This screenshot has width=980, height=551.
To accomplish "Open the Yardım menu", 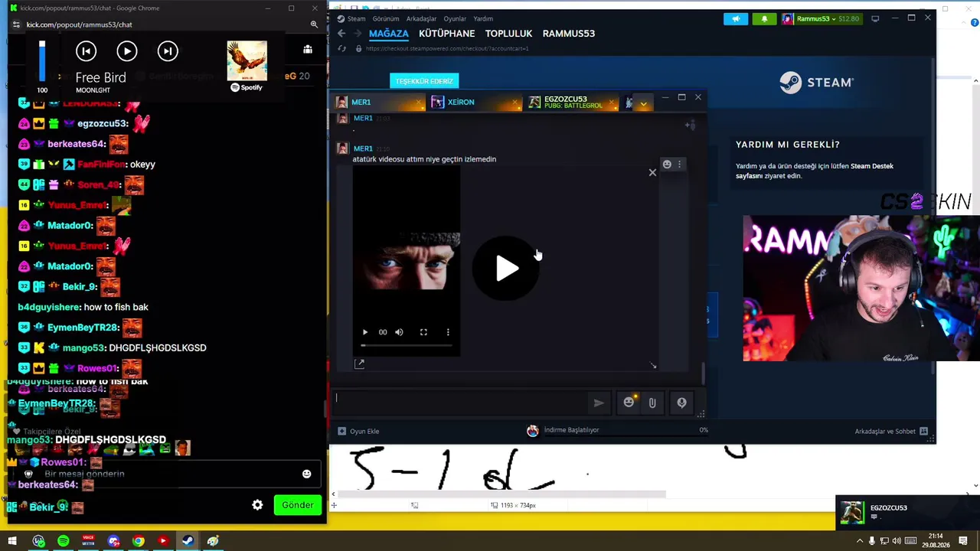I will click(483, 18).
